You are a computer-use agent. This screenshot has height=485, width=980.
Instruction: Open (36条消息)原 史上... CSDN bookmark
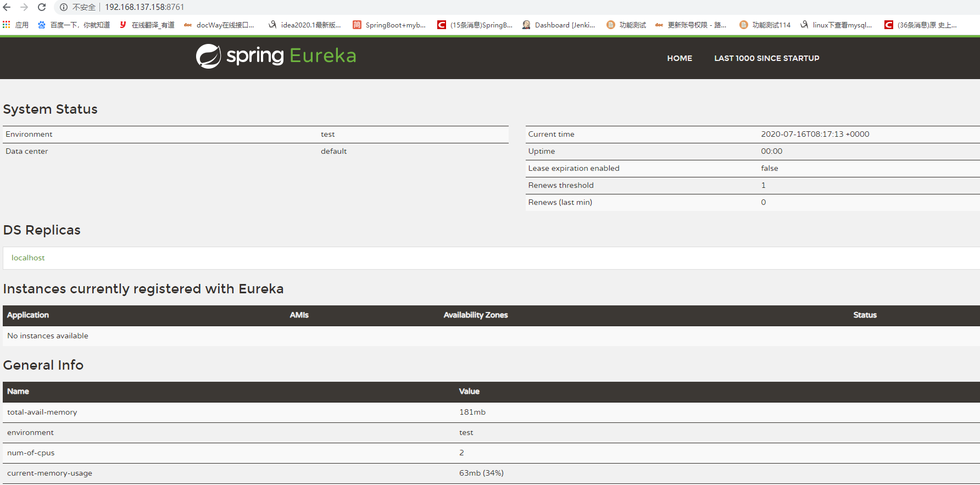point(921,25)
